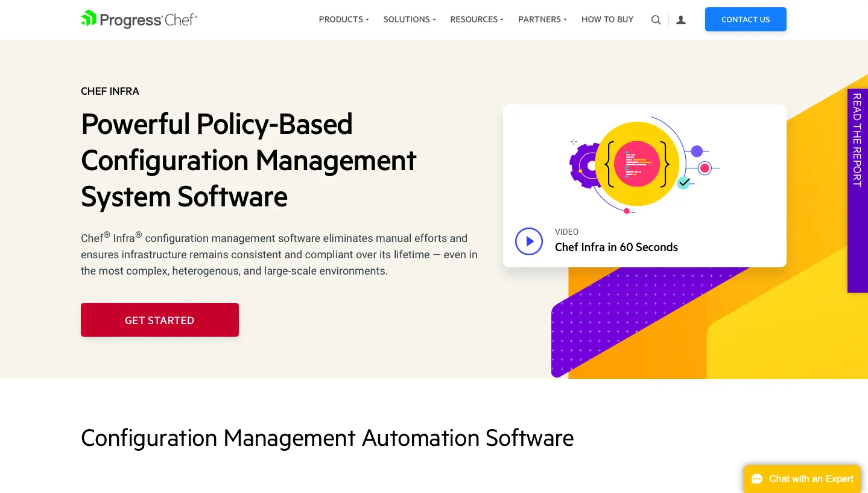868x493 pixels.
Task: Open Chat with an Expert widget
Action: [802, 479]
